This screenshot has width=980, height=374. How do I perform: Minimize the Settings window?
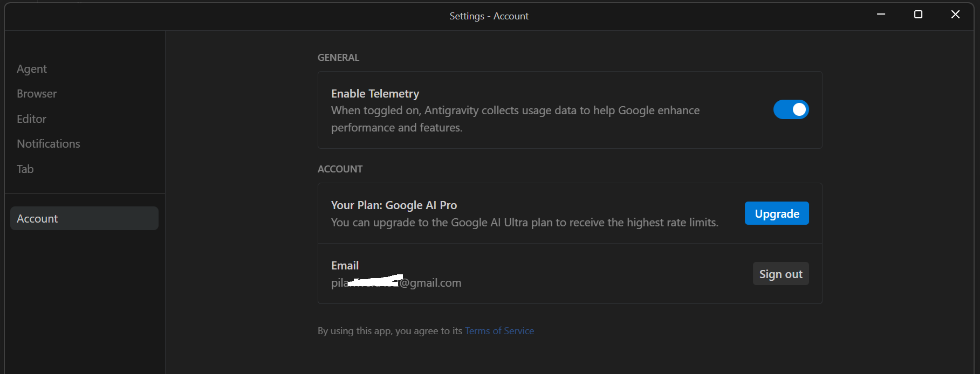pos(881,15)
